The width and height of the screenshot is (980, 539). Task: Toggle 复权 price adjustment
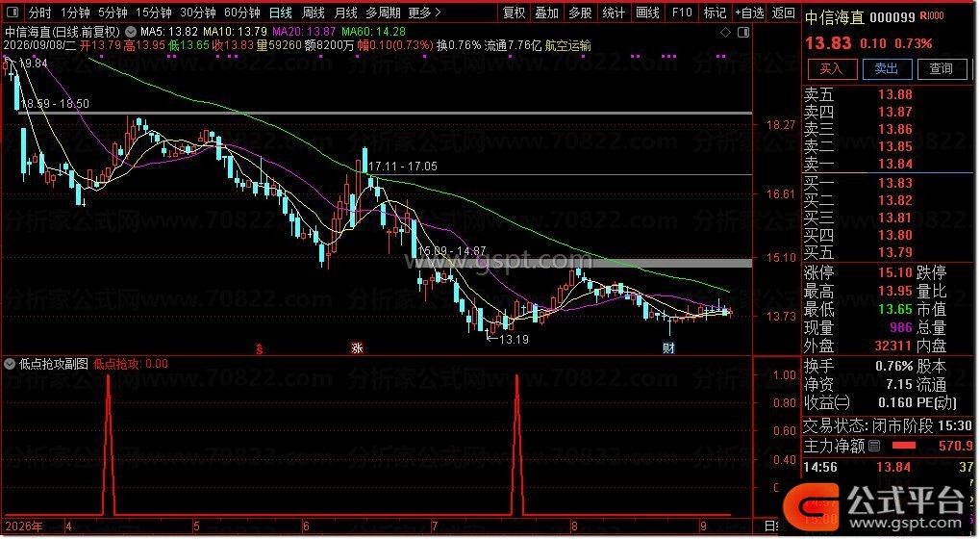(x=515, y=12)
